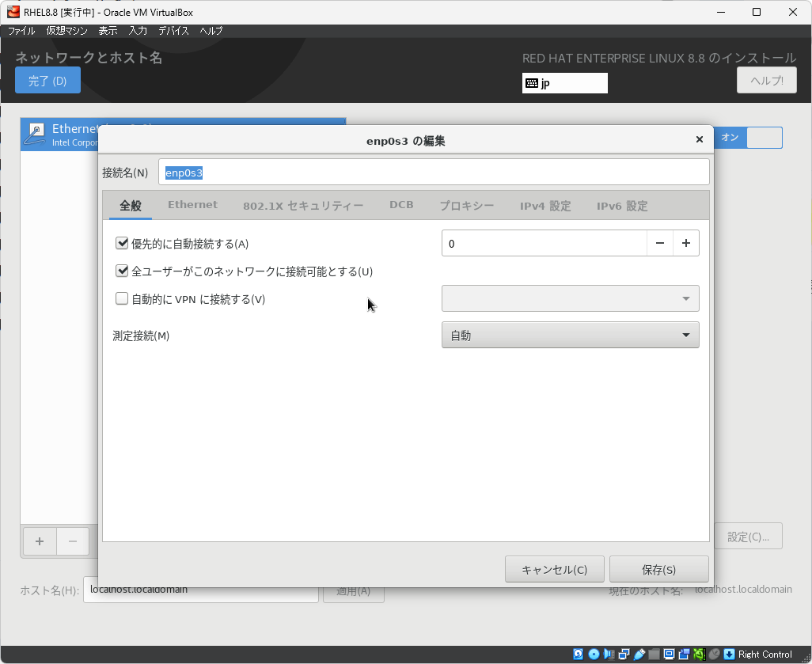The image size is (812, 664).
Task: Switch to the Ethernet tab
Action: tap(192, 205)
